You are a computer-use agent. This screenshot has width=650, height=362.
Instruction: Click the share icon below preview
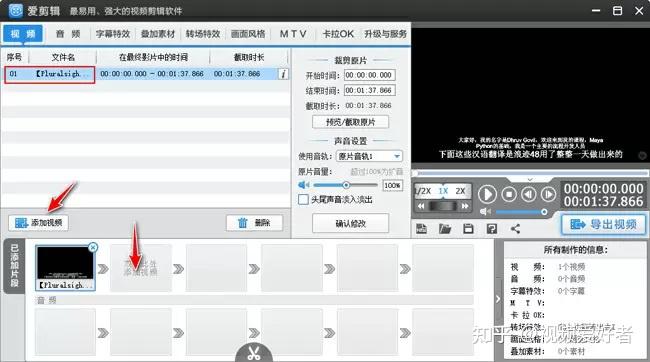(515, 228)
